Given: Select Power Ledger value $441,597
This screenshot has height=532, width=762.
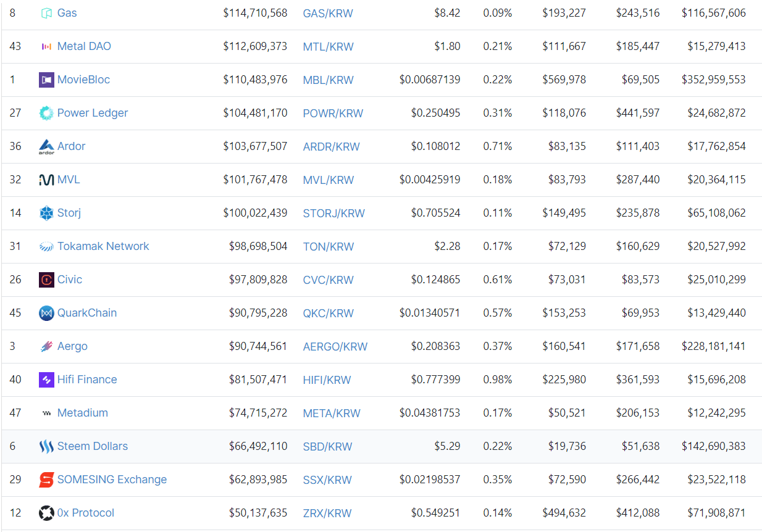Looking at the screenshot, I should coord(638,113).
